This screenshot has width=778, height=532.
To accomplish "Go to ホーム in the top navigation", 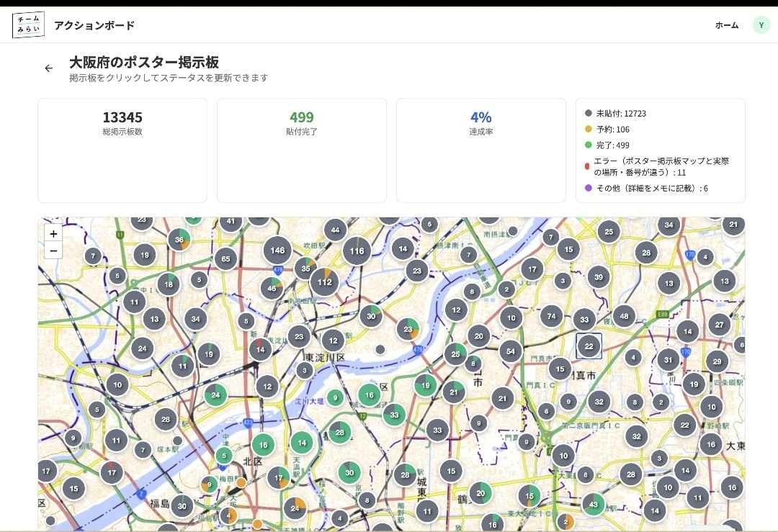I will click(x=726, y=25).
